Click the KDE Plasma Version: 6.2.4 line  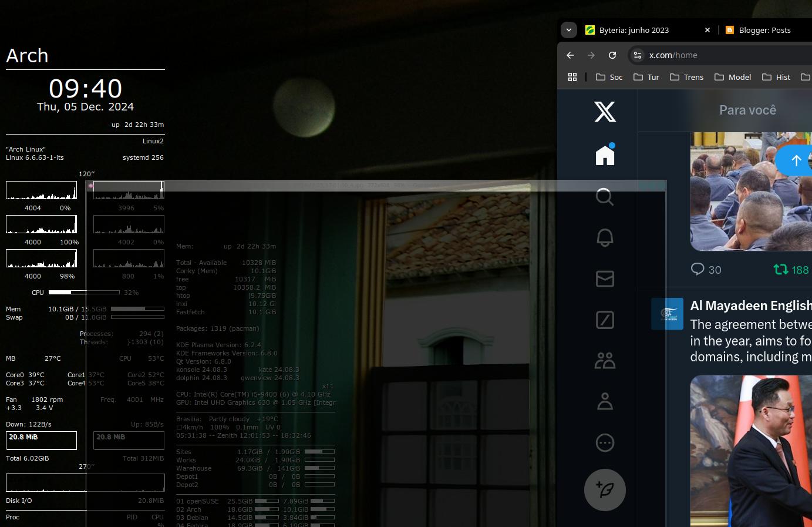(218, 345)
